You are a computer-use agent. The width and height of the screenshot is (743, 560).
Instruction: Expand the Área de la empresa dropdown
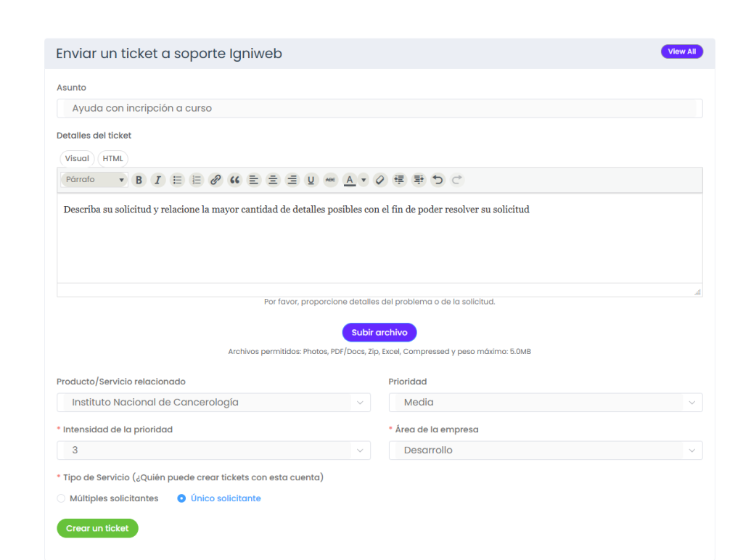pyautogui.click(x=546, y=450)
